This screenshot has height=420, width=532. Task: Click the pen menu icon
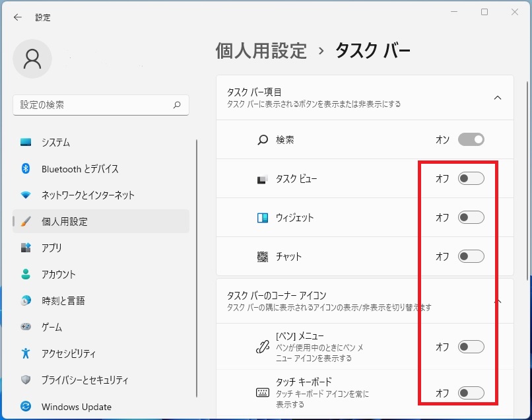(263, 347)
